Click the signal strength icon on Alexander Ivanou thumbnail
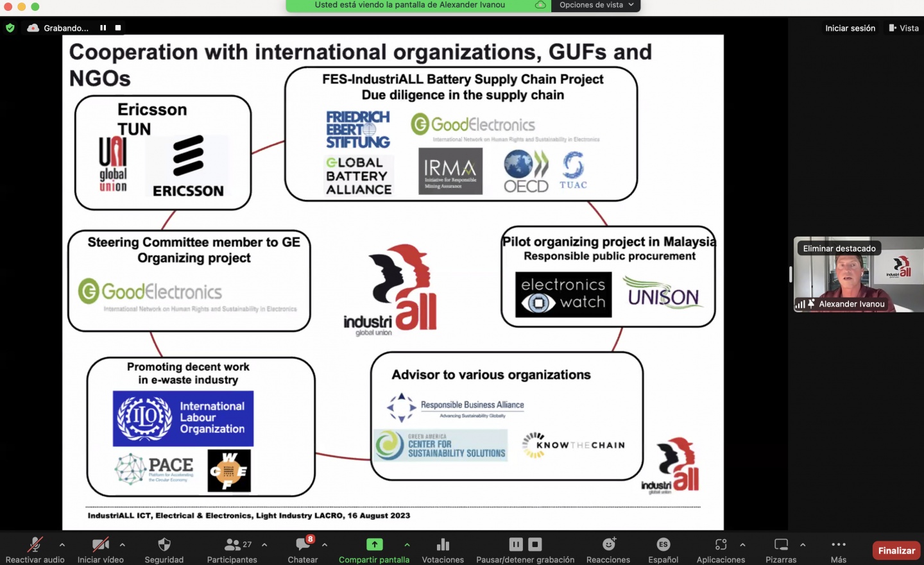 click(x=800, y=304)
